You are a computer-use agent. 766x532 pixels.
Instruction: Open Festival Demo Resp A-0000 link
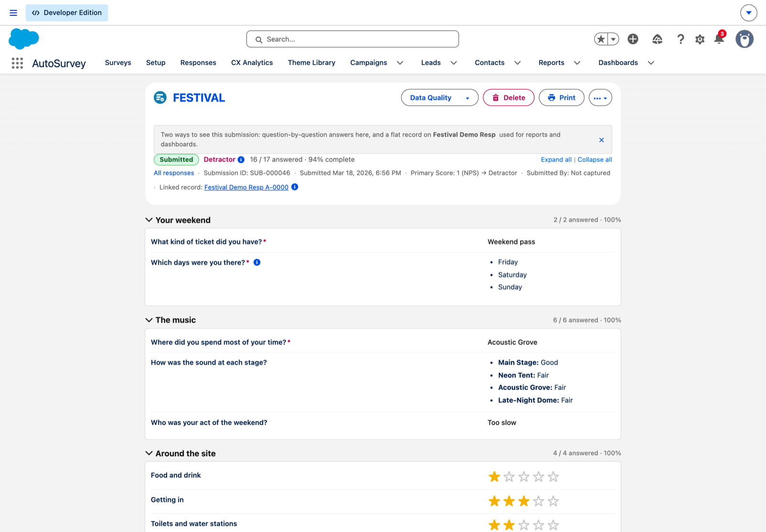(247, 188)
